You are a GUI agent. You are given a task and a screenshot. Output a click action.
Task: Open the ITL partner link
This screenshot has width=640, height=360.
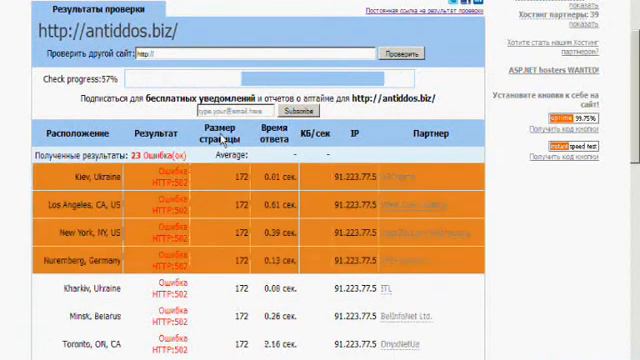click(386, 289)
